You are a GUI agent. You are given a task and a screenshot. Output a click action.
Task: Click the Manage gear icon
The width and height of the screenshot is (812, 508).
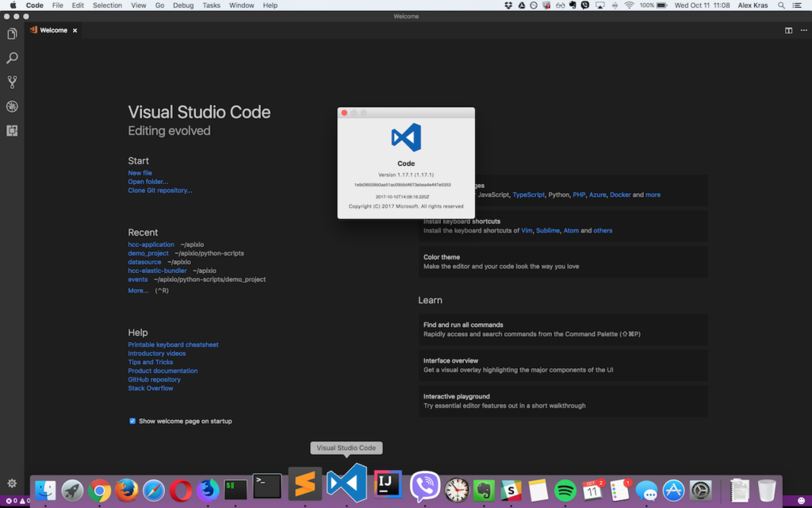[x=12, y=483]
